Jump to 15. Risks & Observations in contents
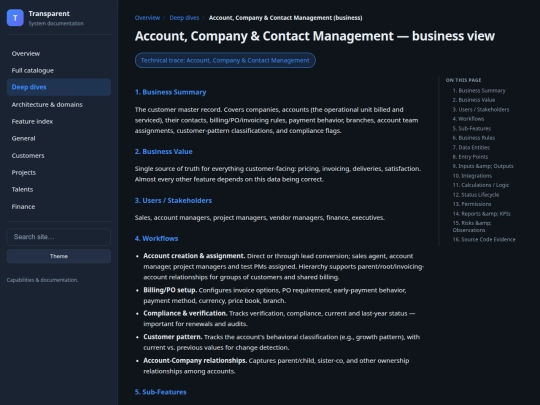The image size is (540, 405). coord(472,226)
